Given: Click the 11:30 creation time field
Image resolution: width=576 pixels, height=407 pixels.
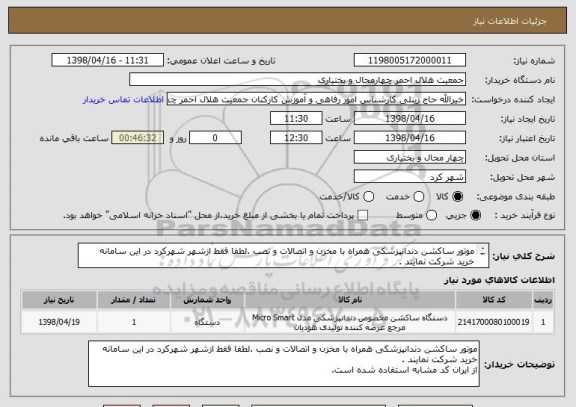Looking at the screenshot, I should (x=296, y=119).
